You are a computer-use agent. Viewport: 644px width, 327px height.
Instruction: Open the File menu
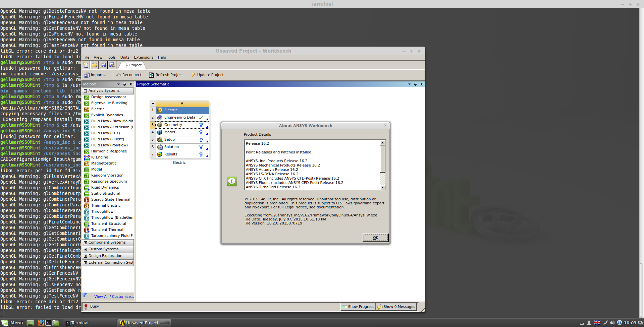click(86, 57)
